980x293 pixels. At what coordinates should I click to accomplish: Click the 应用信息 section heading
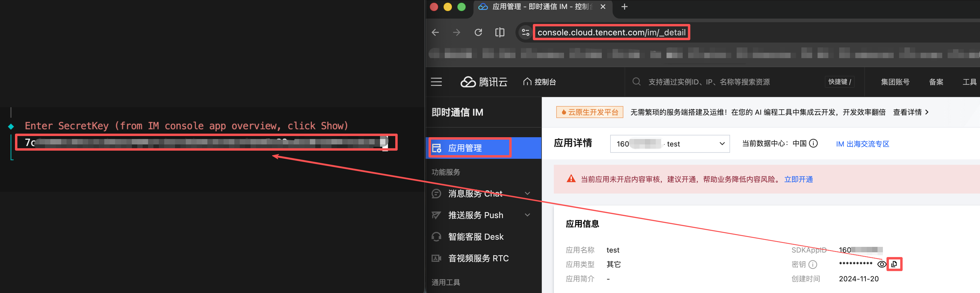582,224
